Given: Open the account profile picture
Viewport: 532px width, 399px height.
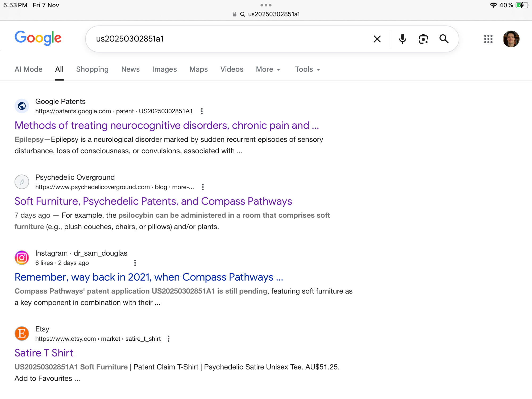Looking at the screenshot, I should coord(511,39).
